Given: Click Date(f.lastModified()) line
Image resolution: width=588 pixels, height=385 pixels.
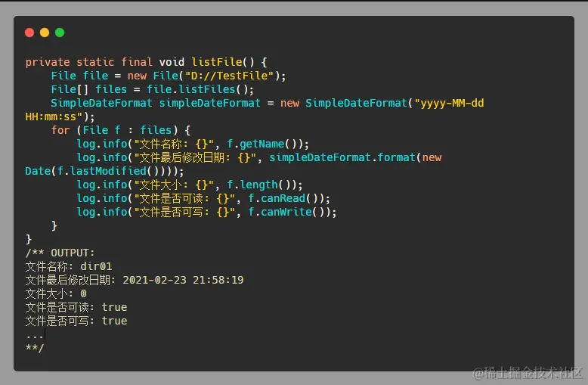Looking at the screenshot, I should tap(104, 171).
